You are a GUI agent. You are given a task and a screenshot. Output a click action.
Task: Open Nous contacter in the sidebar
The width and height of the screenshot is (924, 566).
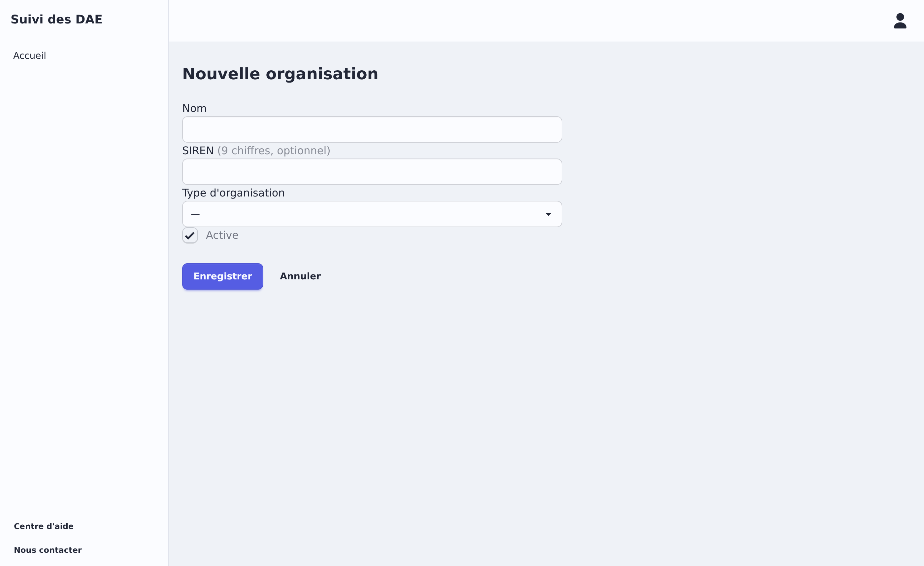point(48,550)
